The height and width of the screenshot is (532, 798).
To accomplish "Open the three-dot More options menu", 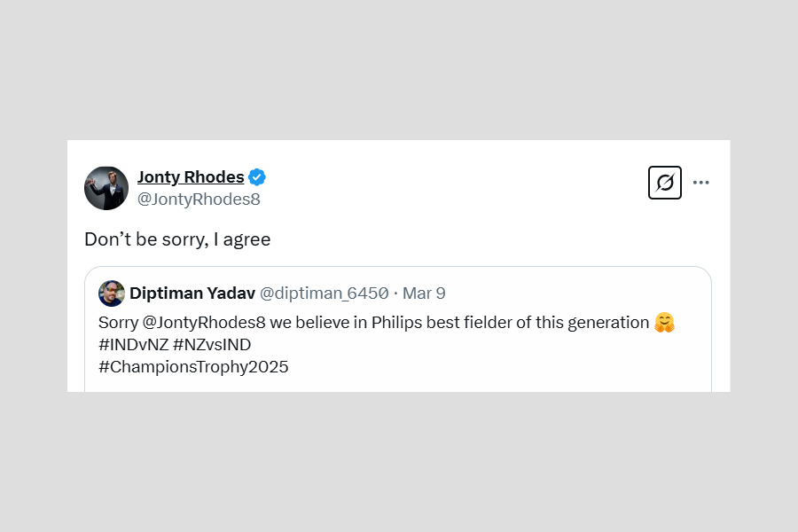I will (x=701, y=183).
